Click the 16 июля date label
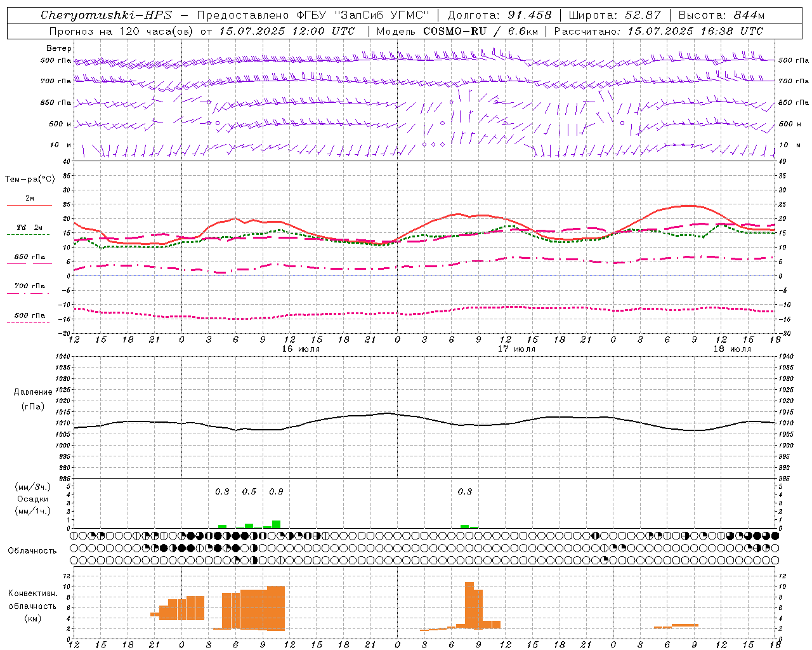 point(301,349)
